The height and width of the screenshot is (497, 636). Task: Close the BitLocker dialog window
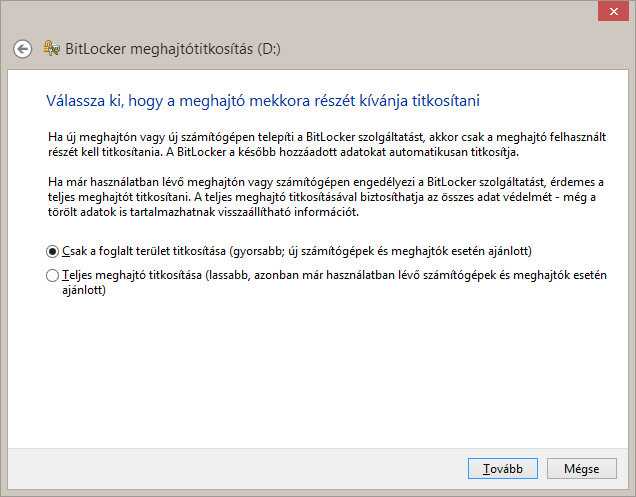[613, 11]
